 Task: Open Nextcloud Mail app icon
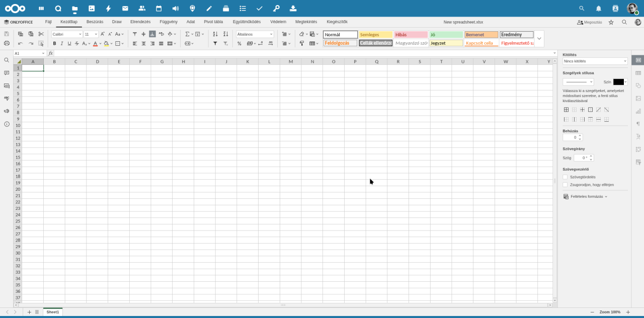pos(125,9)
